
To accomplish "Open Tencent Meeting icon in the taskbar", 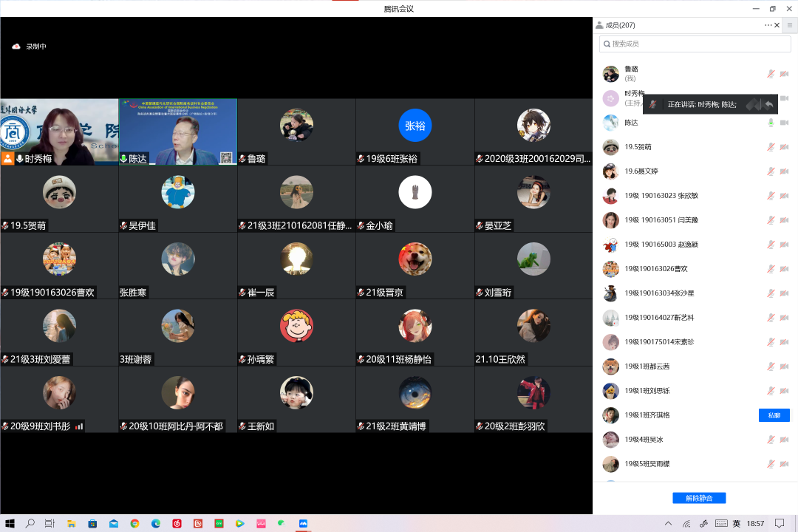I will [303, 523].
